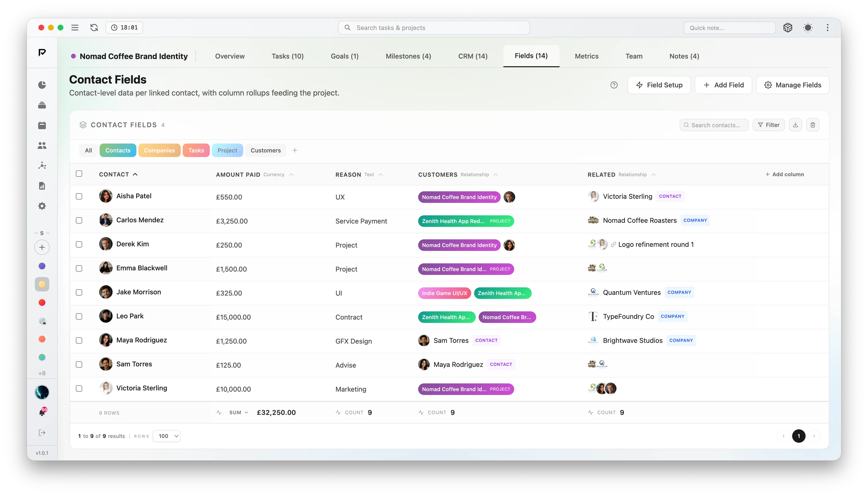Click the Add column link
The image size is (868, 496).
point(784,174)
